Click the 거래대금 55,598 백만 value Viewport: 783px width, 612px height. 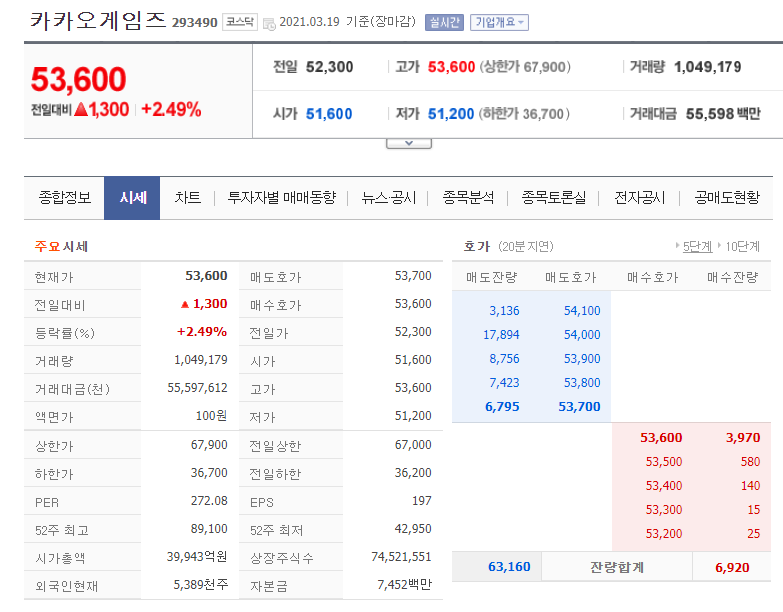click(723, 114)
